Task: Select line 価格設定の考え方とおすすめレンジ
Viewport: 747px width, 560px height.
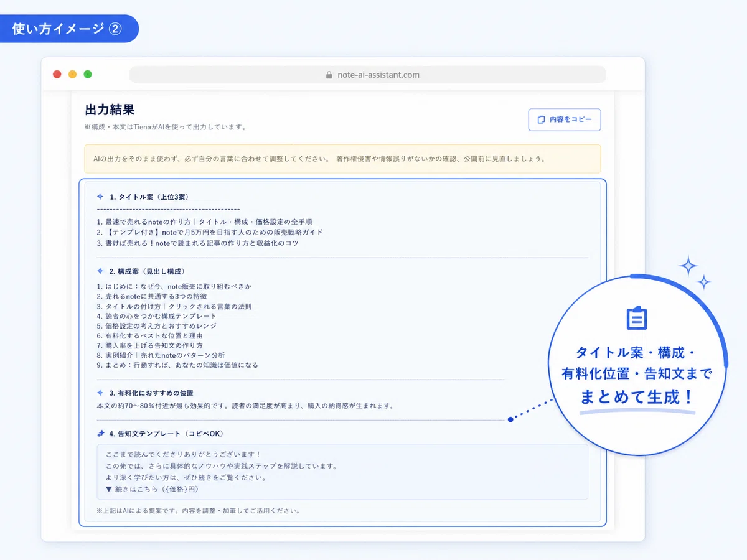Action: coord(157,325)
